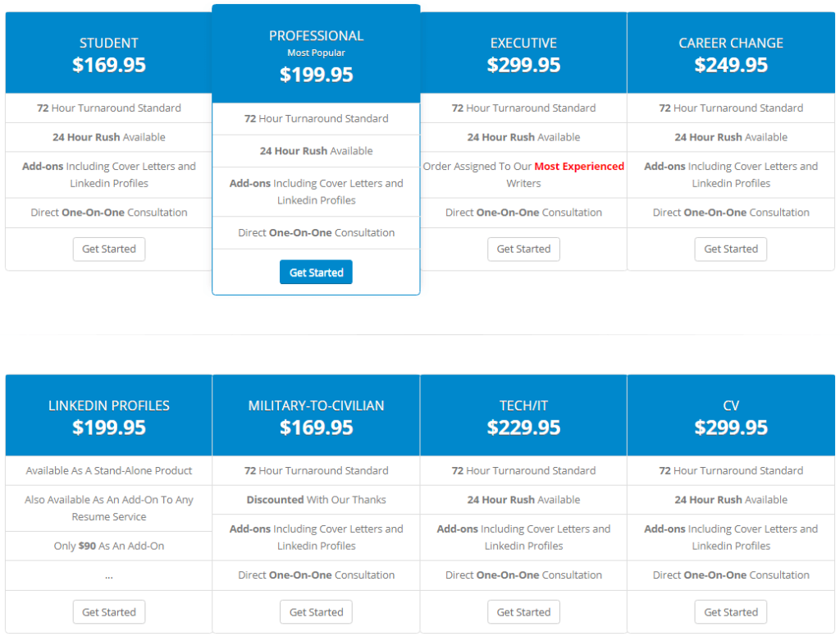Select the Student $169.95 header

tap(109, 53)
